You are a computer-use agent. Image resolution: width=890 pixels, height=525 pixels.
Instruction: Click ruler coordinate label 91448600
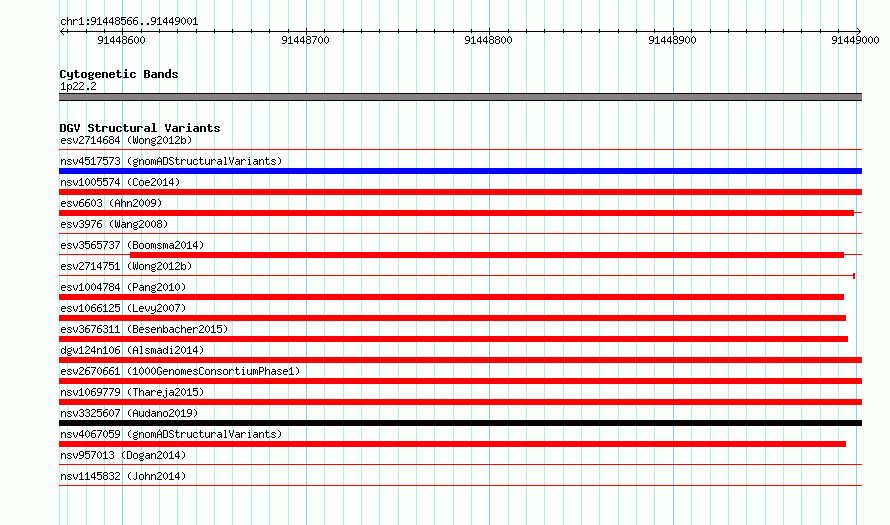point(121,40)
